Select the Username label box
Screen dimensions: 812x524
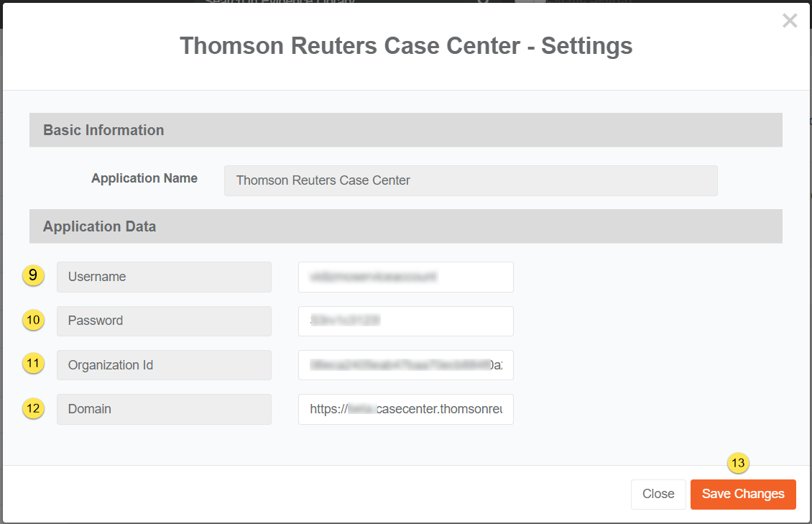[164, 277]
